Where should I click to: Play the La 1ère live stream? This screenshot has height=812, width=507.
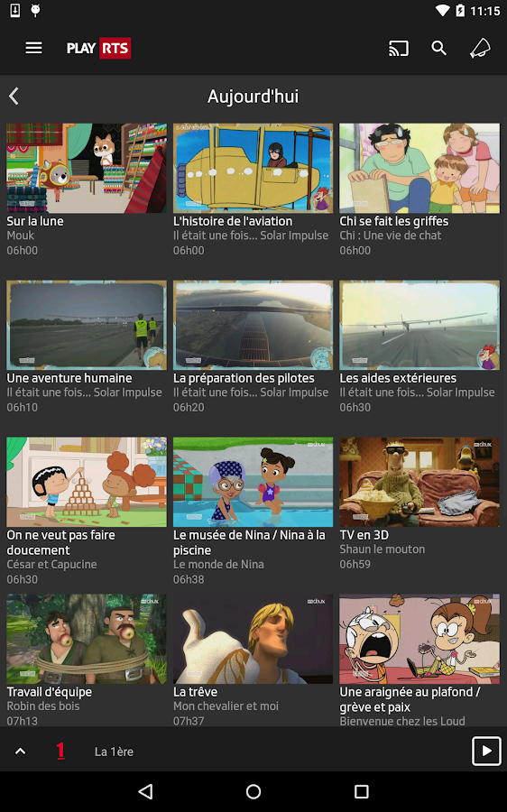point(486,751)
